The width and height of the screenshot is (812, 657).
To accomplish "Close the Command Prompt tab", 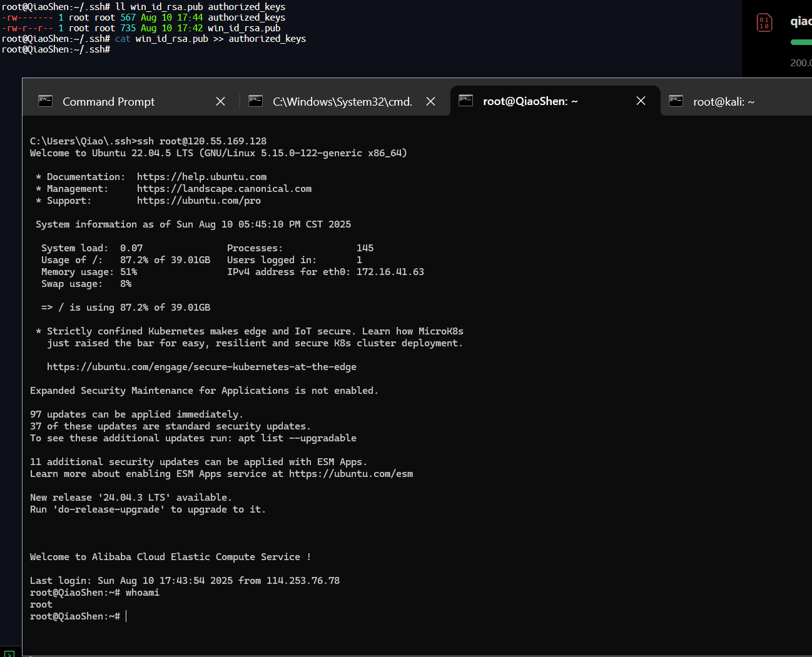I will pyautogui.click(x=220, y=101).
